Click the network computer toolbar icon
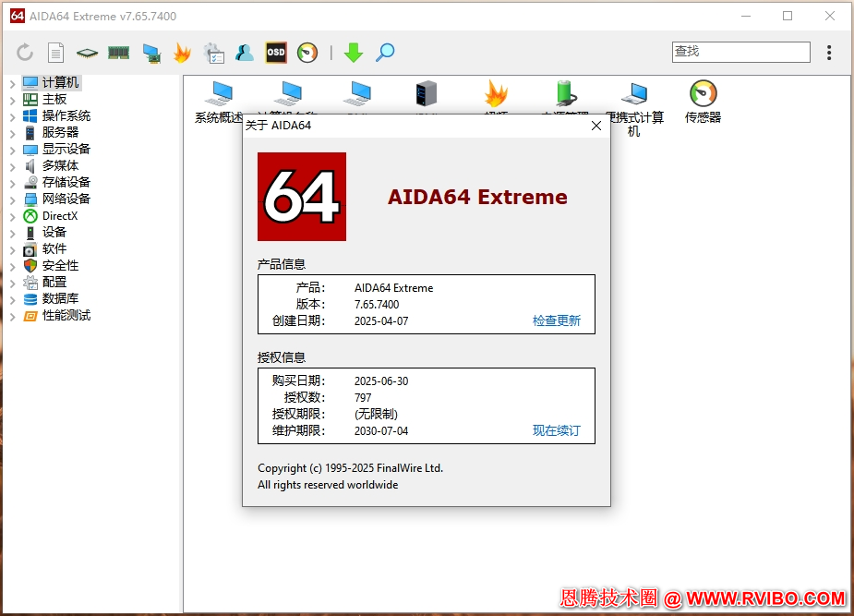The image size is (854, 616). click(x=151, y=53)
